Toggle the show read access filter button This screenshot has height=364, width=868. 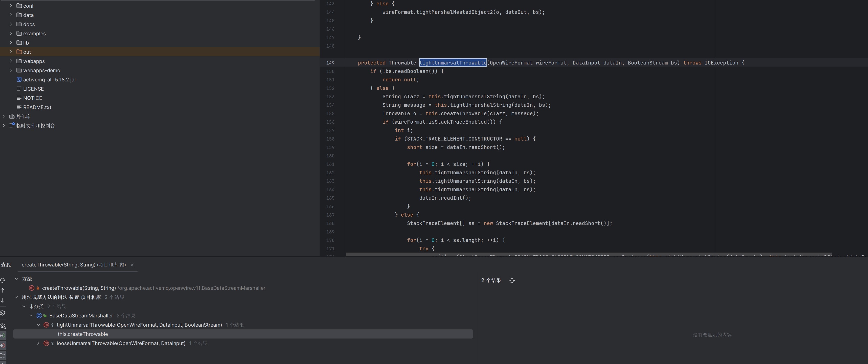[3, 336]
